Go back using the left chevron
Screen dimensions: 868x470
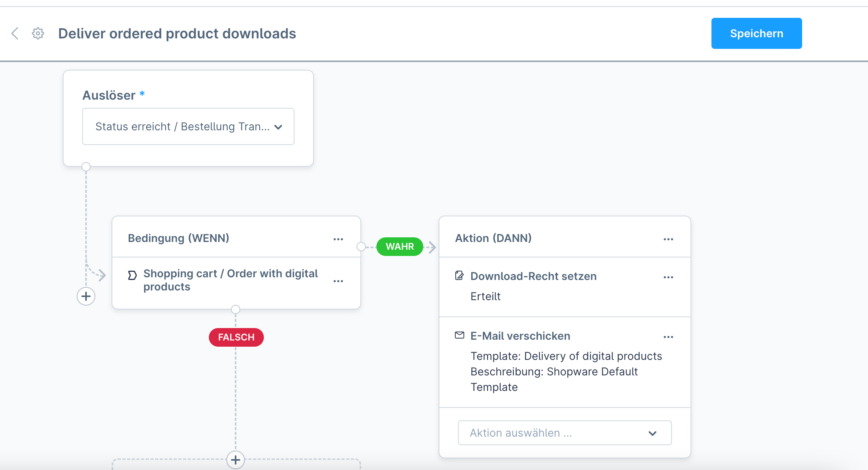click(15, 33)
